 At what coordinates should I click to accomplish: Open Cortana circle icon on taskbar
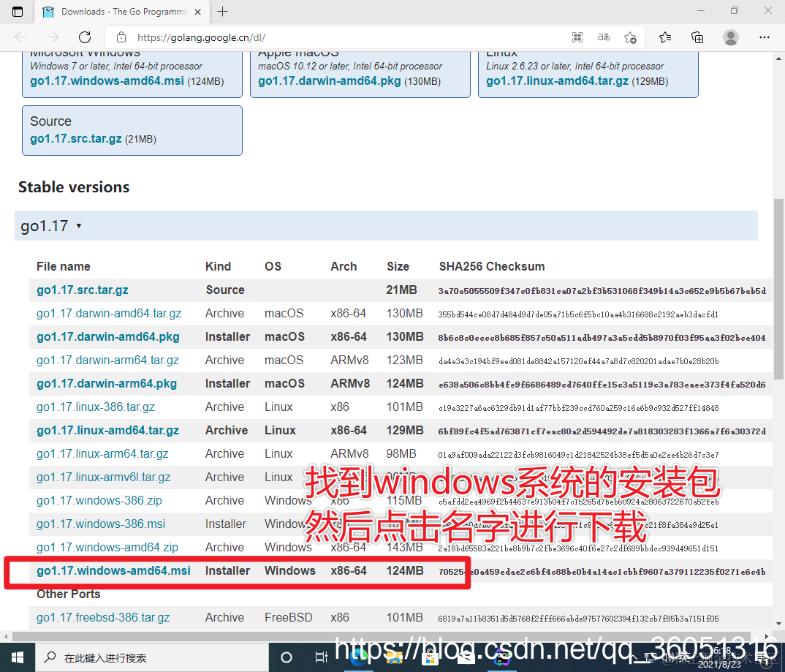[x=287, y=657]
